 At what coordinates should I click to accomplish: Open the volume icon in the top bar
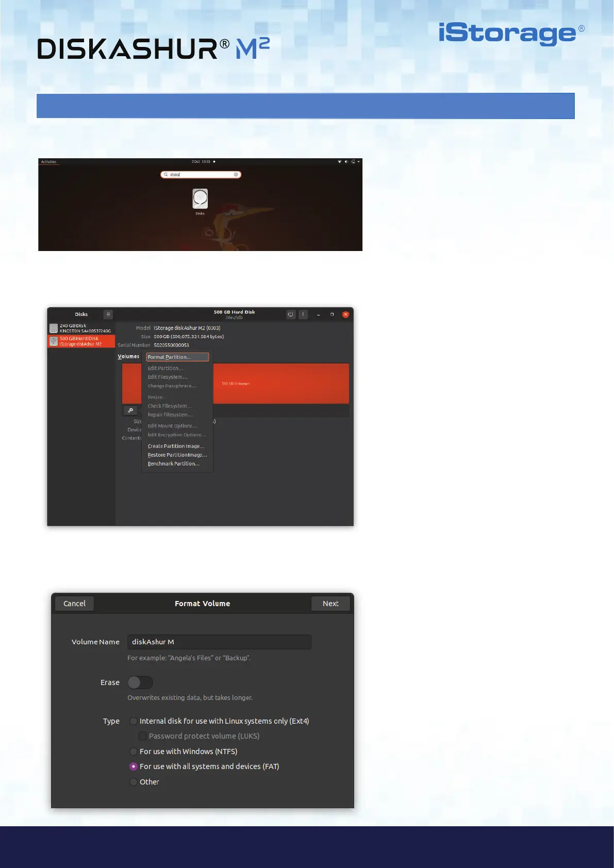coord(346,162)
